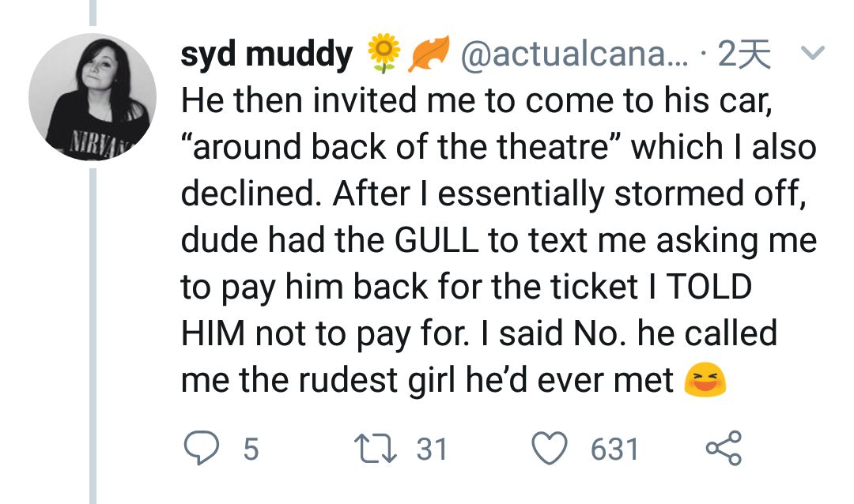Screen dimensions: 854x504
Task: Click the sunflower emoji beside the name
Action: pyautogui.click(x=383, y=55)
